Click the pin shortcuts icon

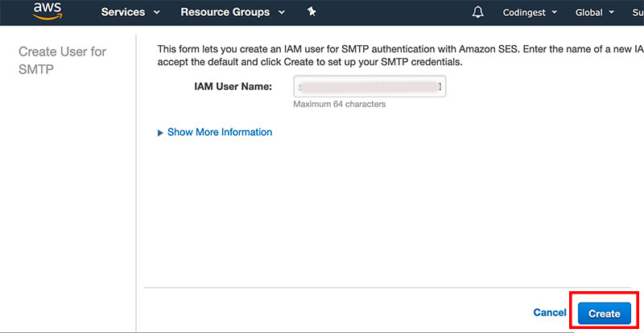pos(312,13)
